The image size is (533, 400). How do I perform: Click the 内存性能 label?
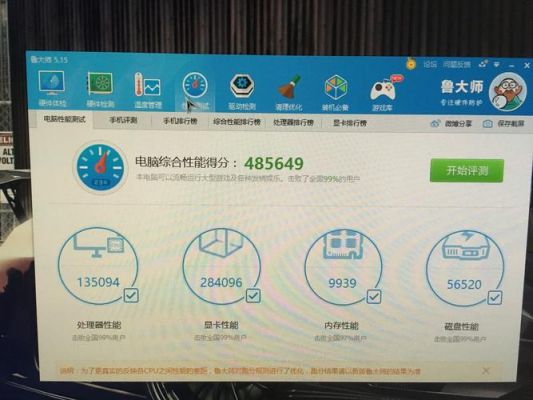pyautogui.click(x=342, y=326)
